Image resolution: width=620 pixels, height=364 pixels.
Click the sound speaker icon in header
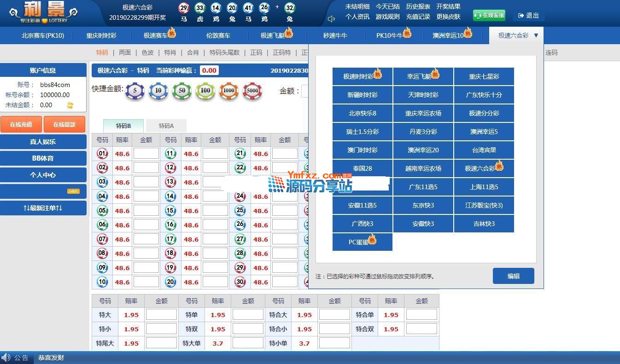pyautogui.click(x=331, y=19)
